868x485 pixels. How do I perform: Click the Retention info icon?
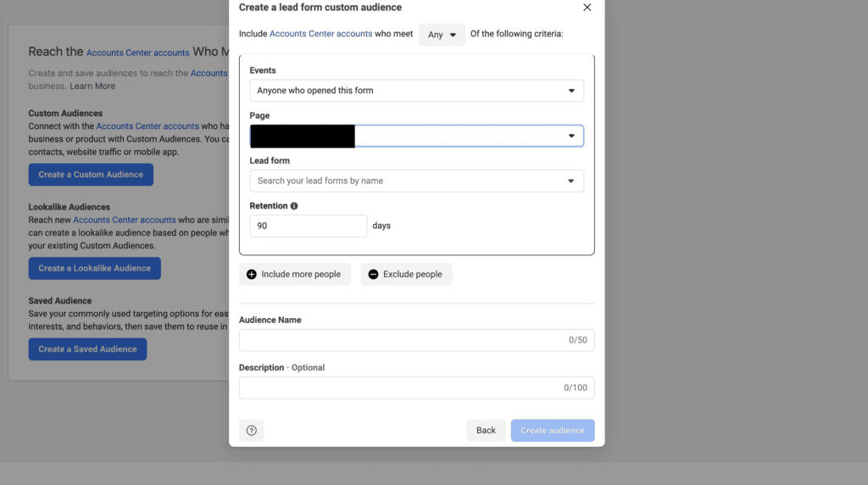click(x=294, y=206)
